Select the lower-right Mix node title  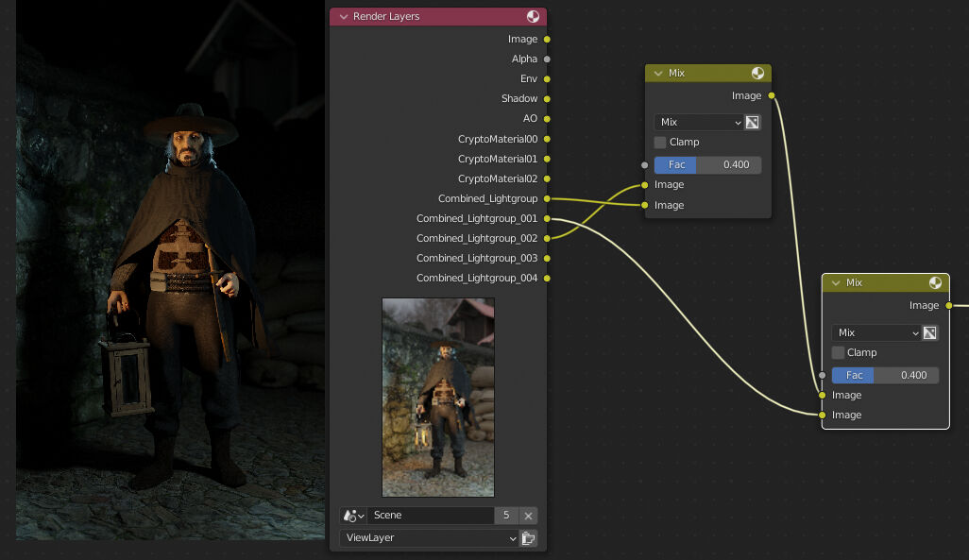[x=854, y=283]
